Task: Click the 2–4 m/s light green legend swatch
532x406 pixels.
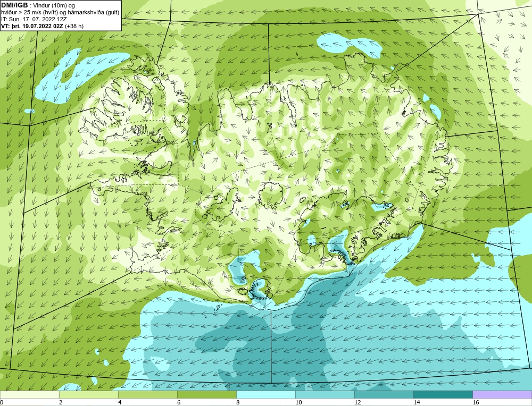Action: (x=88, y=394)
